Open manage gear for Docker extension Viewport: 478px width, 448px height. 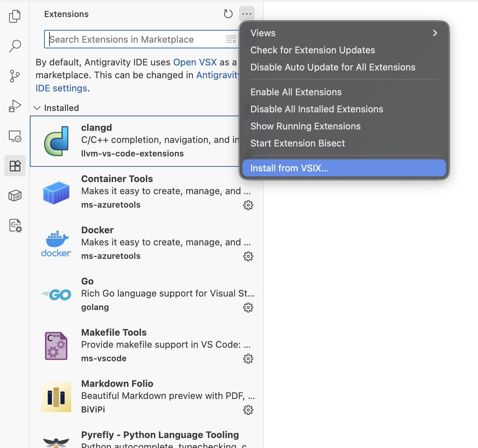tap(248, 256)
